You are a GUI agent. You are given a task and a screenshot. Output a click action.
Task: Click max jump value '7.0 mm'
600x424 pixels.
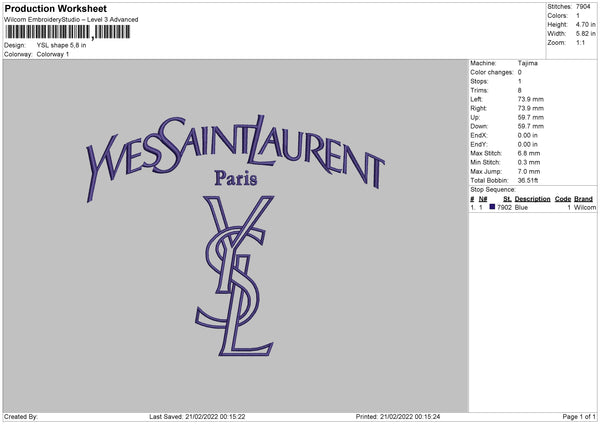tap(529, 172)
